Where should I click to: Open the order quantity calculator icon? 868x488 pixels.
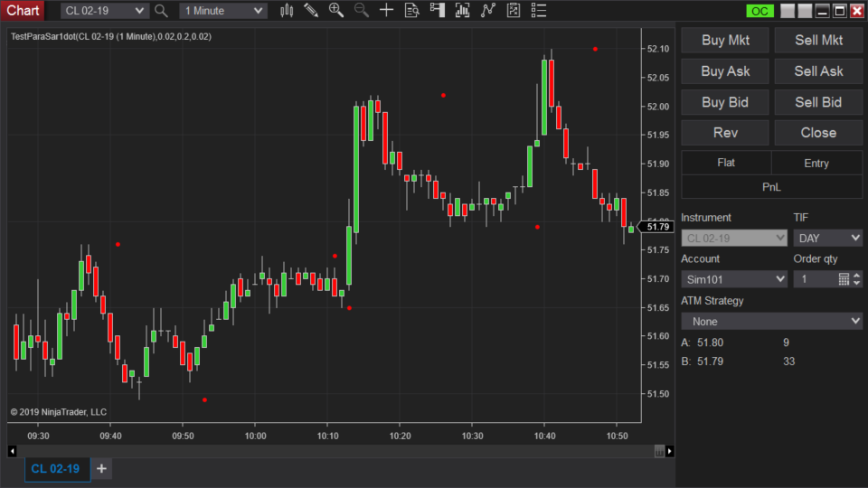(x=844, y=279)
